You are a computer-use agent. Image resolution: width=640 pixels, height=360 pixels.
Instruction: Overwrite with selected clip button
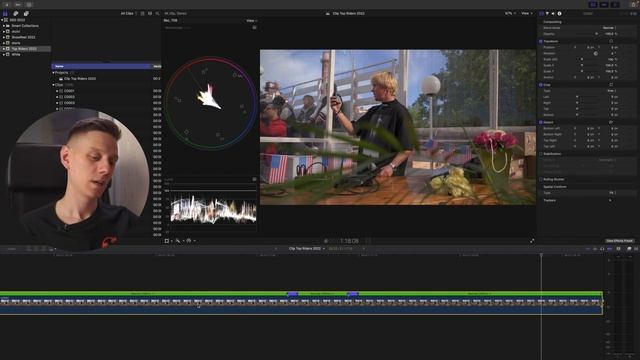(x=51, y=249)
